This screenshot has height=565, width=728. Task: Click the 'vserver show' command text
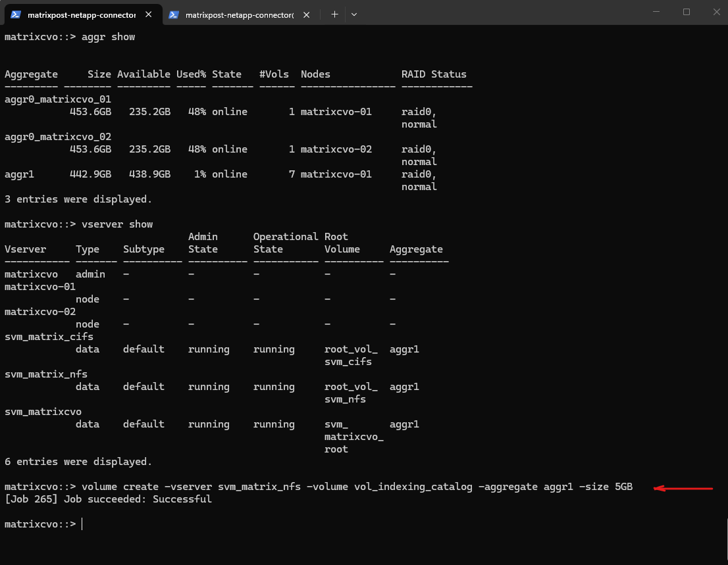(117, 224)
